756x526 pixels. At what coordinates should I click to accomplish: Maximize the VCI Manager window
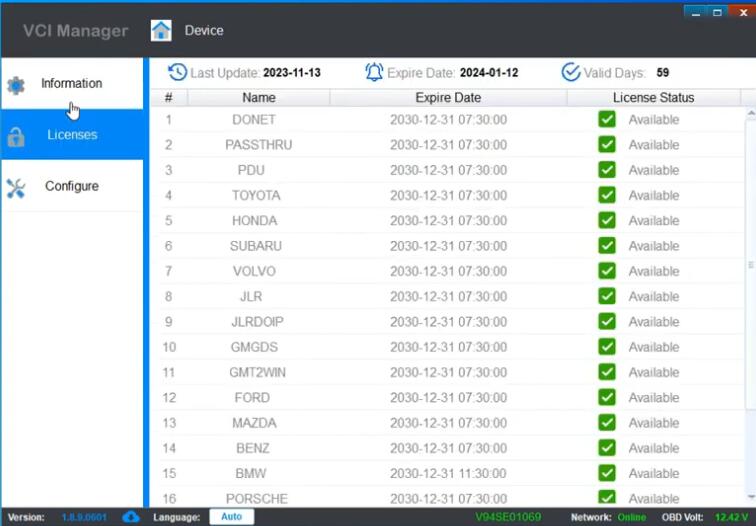pos(717,12)
